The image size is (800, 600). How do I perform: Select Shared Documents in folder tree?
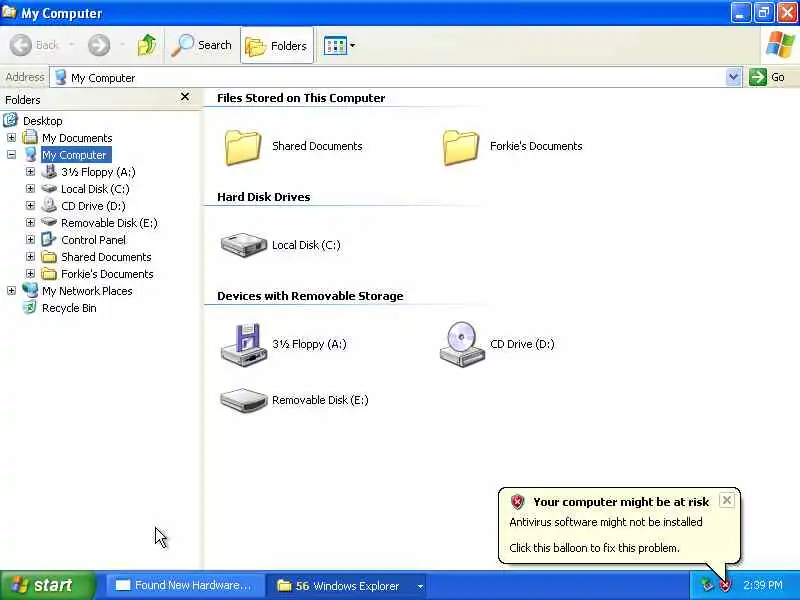[106, 257]
